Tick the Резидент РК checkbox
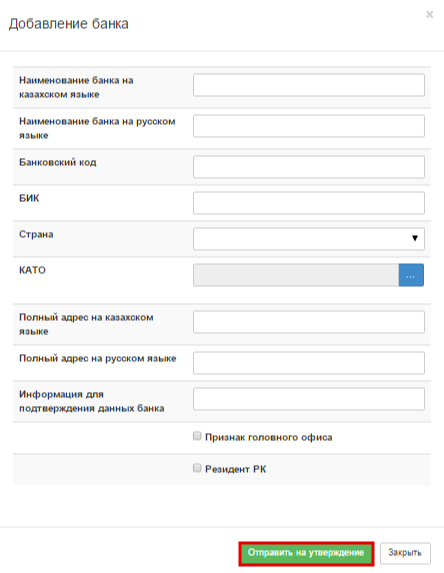The image size is (444, 573). [197, 468]
